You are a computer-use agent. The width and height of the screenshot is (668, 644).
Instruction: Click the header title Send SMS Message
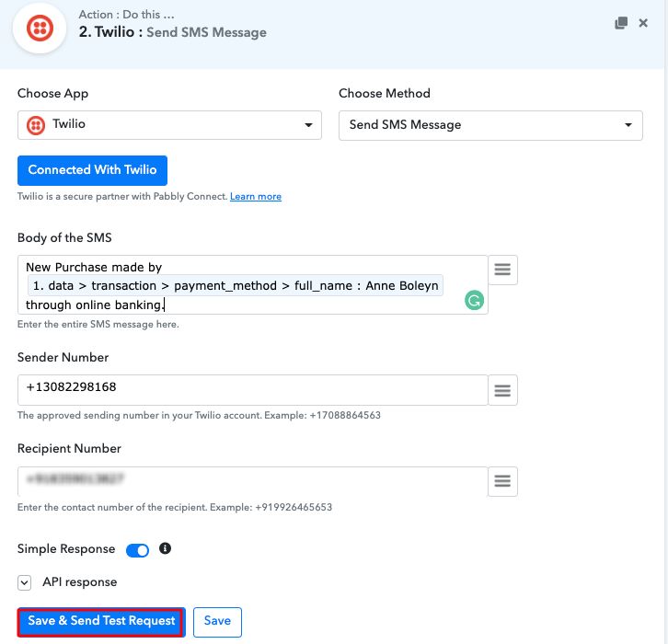pyautogui.click(x=207, y=32)
